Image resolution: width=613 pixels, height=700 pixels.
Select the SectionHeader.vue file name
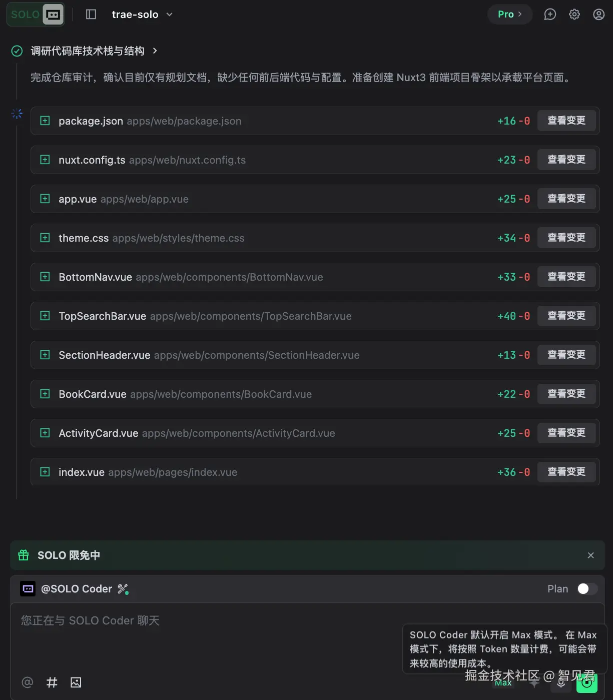(x=105, y=355)
